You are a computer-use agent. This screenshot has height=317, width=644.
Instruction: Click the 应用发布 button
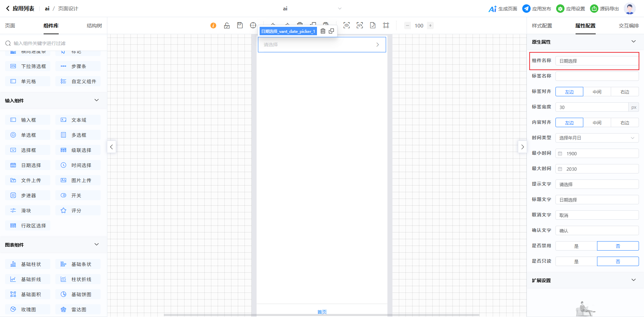coord(537,9)
